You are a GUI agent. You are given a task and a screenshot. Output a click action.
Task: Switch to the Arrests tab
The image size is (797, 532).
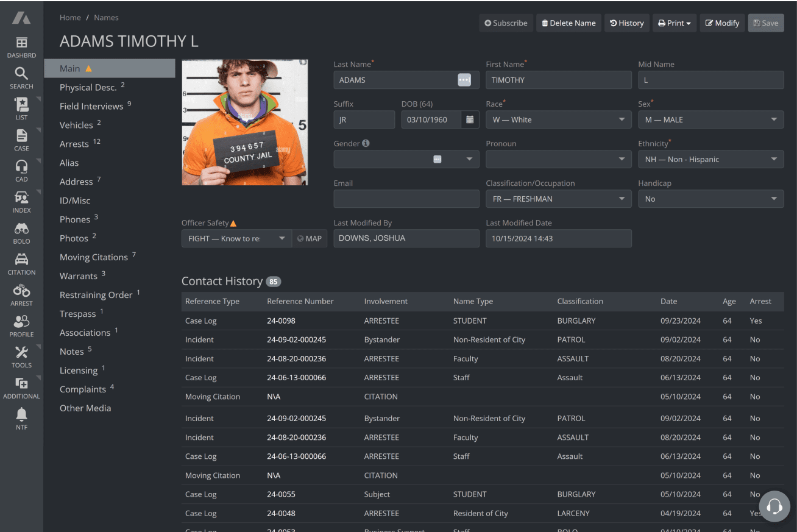74,144
